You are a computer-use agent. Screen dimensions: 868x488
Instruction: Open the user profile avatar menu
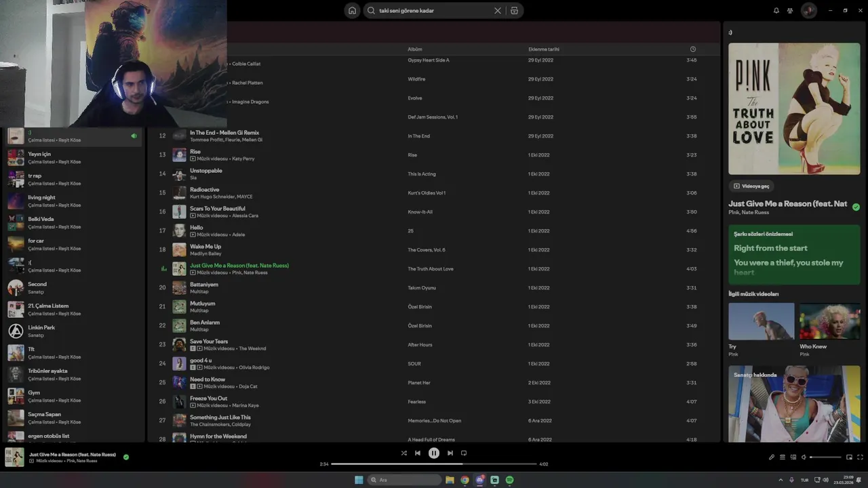pyautogui.click(x=808, y=10)
